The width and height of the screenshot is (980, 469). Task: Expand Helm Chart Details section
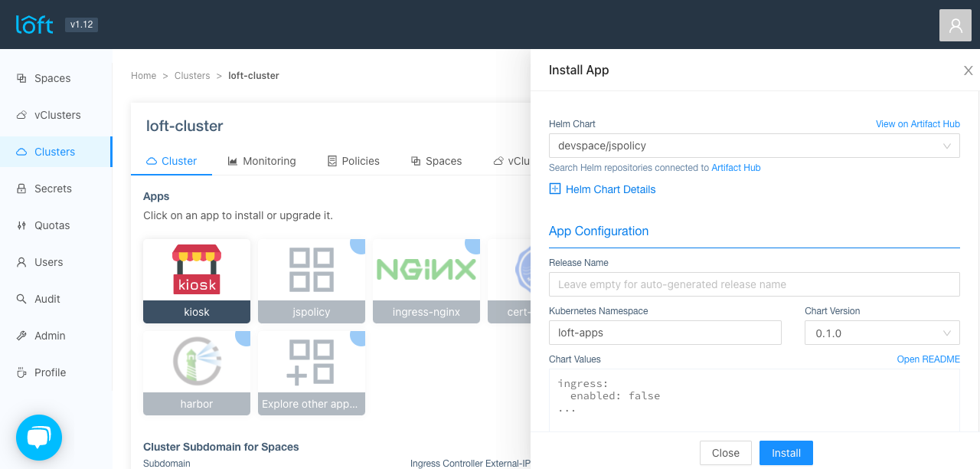[602, 189]
